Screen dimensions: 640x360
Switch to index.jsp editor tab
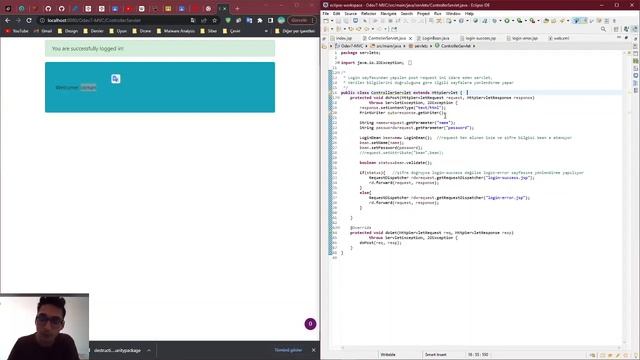(342, 38)
